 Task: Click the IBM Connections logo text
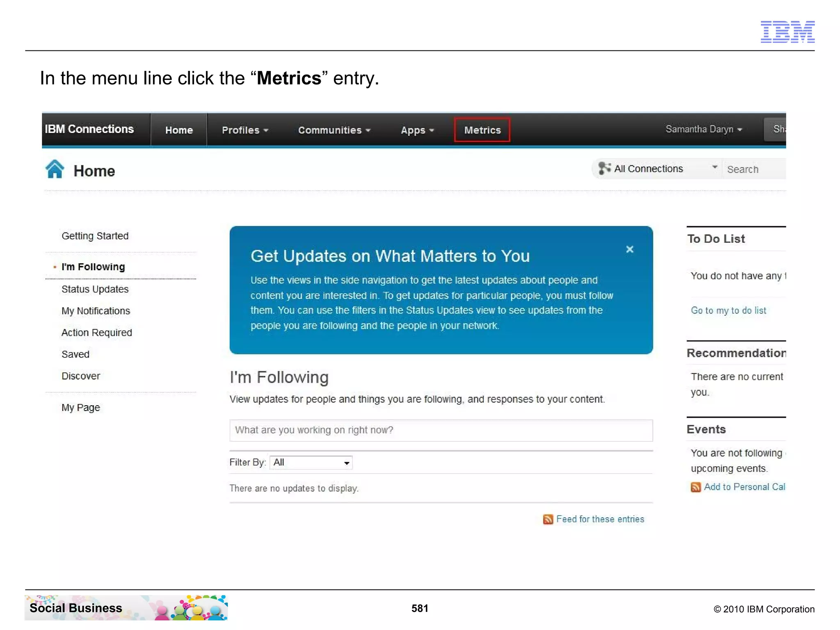pyautogui.click(x=89, y=129)
